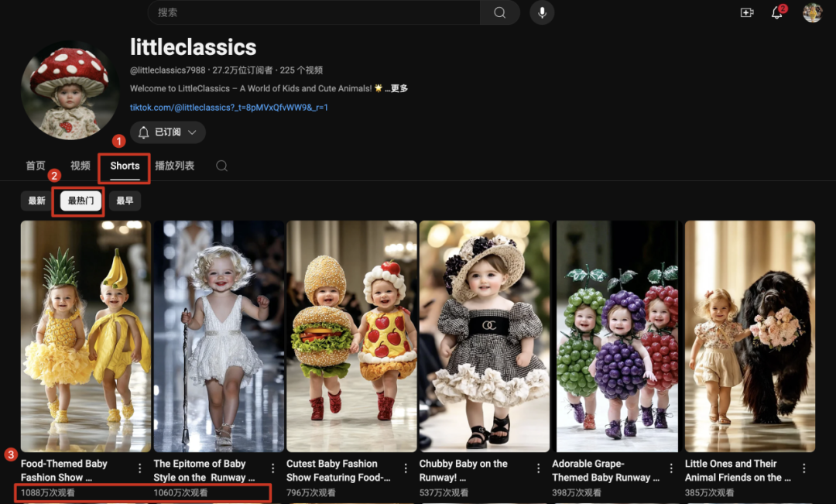The height and width of the screenshot is (504, 836).
Task: Open options for Little Ones and Their Animal Friends
Action: (804, 468)
